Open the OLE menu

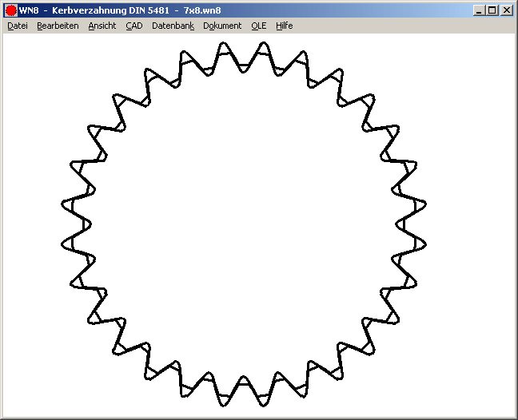(x=259, y=26)
